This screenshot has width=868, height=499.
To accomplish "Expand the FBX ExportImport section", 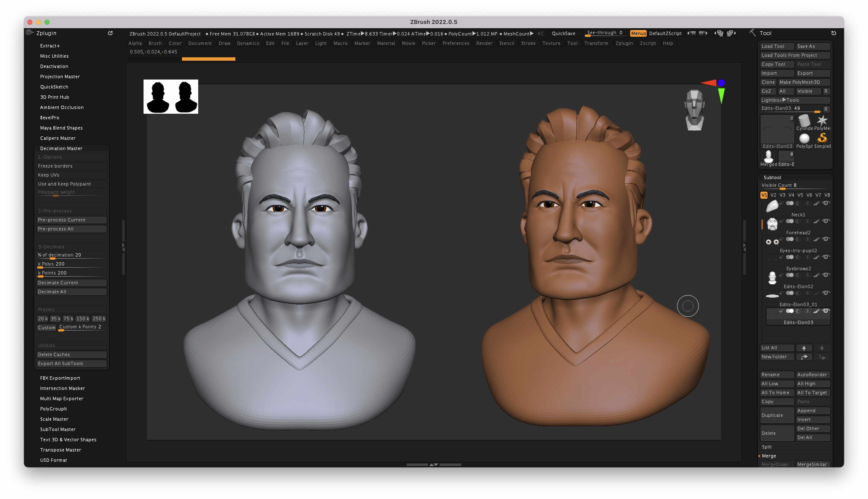I will point(60,378).
